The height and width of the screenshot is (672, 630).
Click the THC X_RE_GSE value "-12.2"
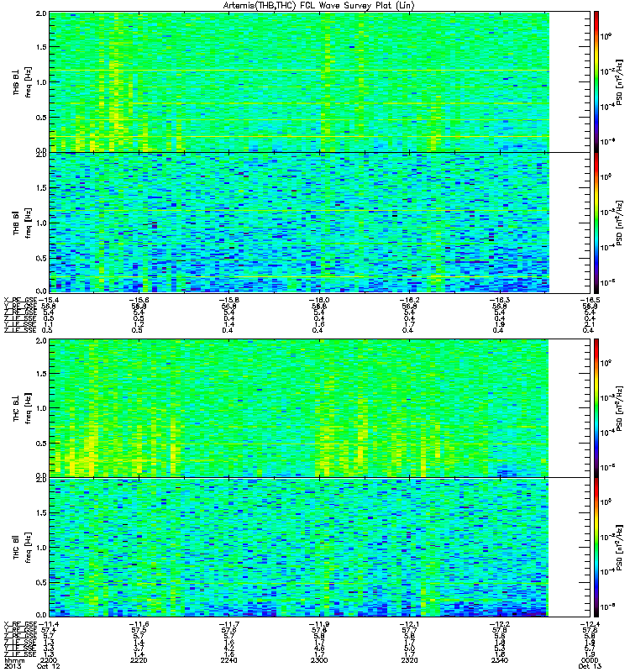click(500, 624)
